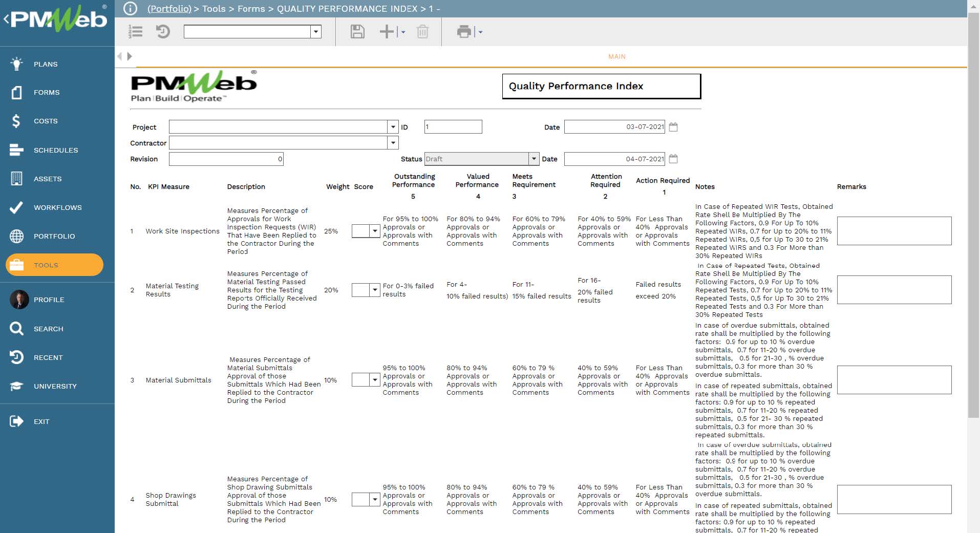Image resolution: width=980 pixels, height=533 pixels.
Task: Go to previous record arrow
Action: coord(120,56)
